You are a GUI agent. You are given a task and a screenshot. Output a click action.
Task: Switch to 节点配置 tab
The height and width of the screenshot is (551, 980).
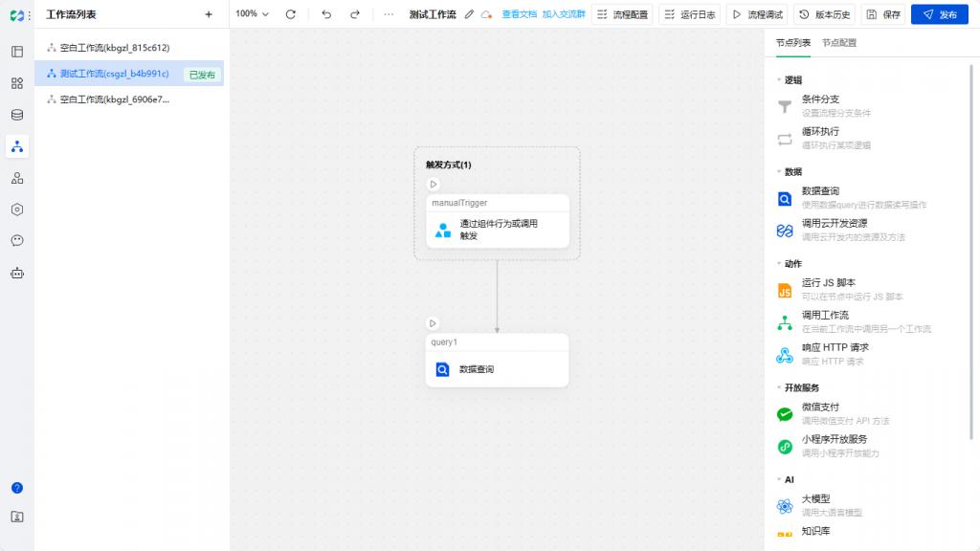(x=839, y=42)
